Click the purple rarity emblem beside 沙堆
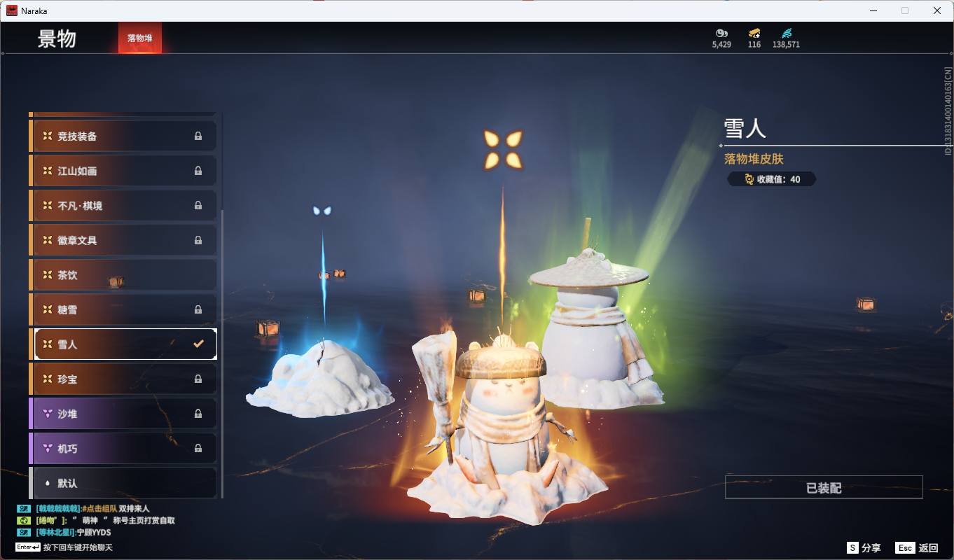 click(x=47, y=414)
